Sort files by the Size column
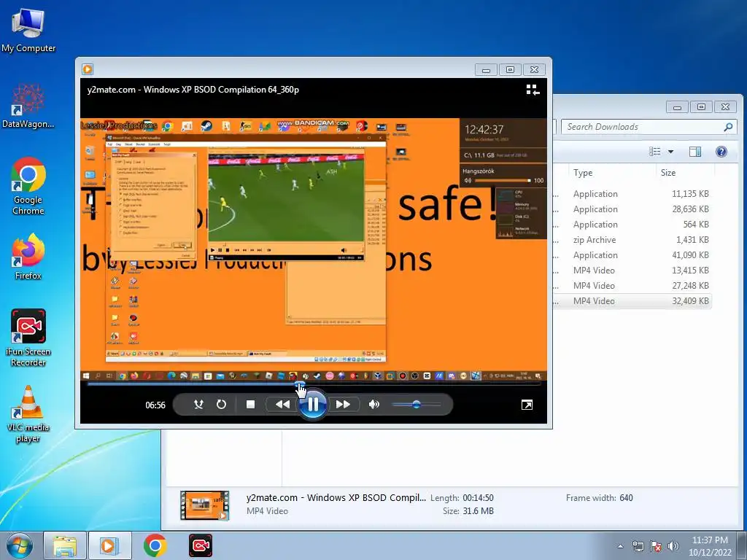 (x=685, y=173)
